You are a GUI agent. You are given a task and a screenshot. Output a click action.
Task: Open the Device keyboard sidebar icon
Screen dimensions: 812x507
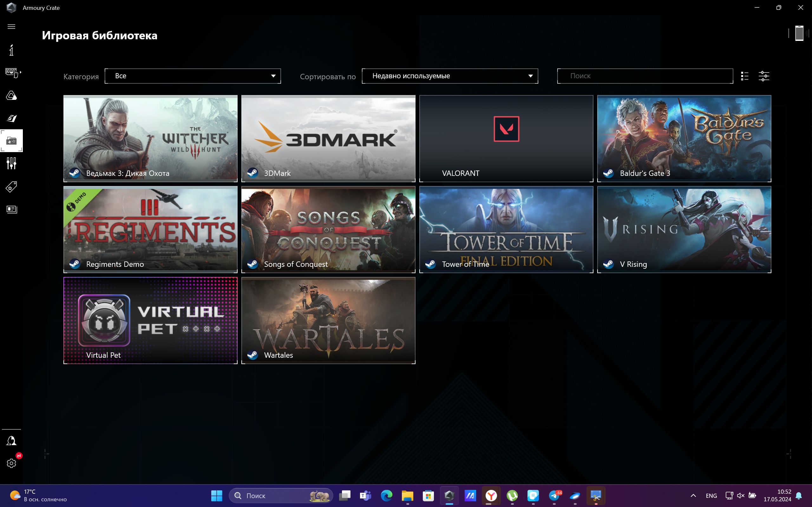point(12,73)
